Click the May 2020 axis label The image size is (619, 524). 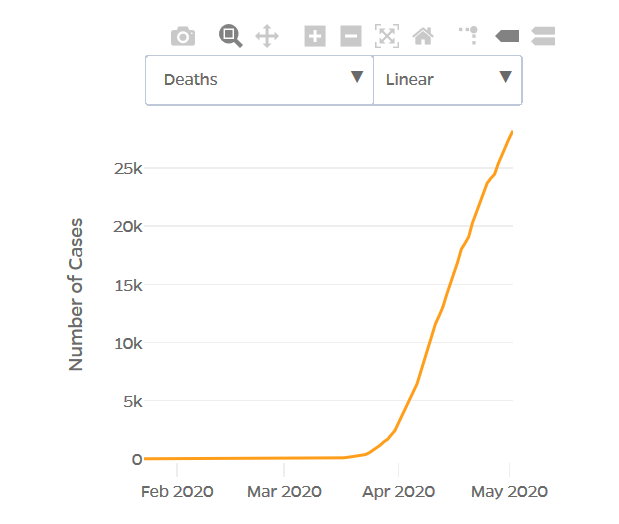pos(509,492)
